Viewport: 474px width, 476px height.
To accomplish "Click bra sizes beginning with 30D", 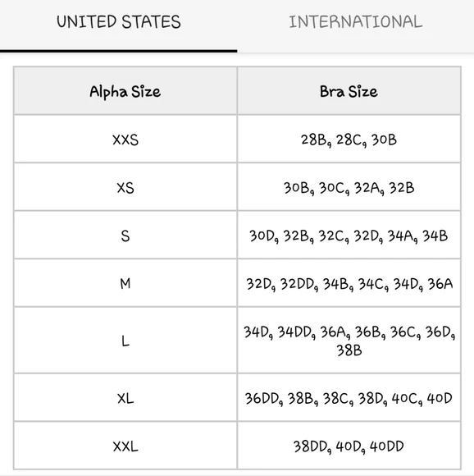I will (349, 236).
